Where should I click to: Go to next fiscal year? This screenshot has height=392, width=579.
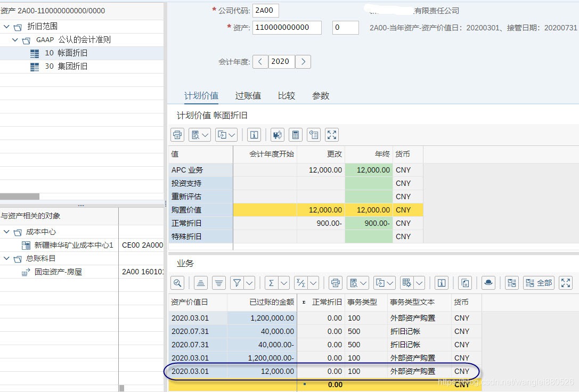(303, 62)
